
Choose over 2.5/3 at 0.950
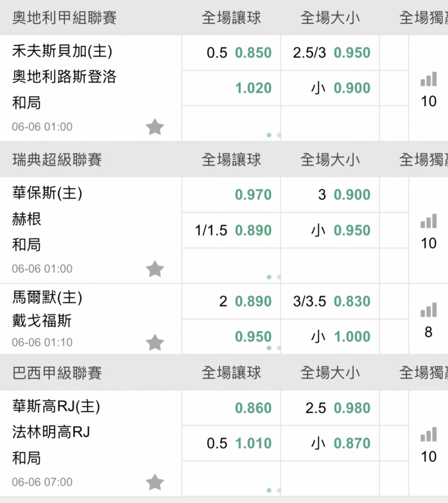(330, 53)
